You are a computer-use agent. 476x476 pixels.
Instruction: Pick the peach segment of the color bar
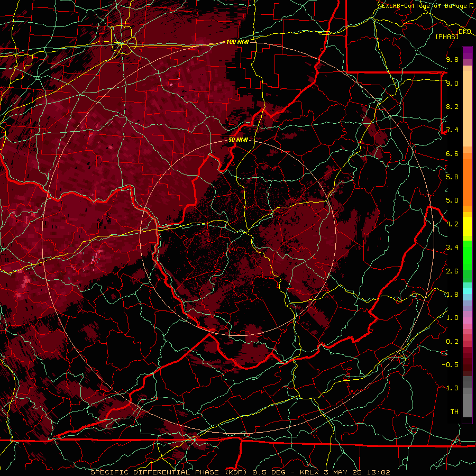(x=467, y=109)
